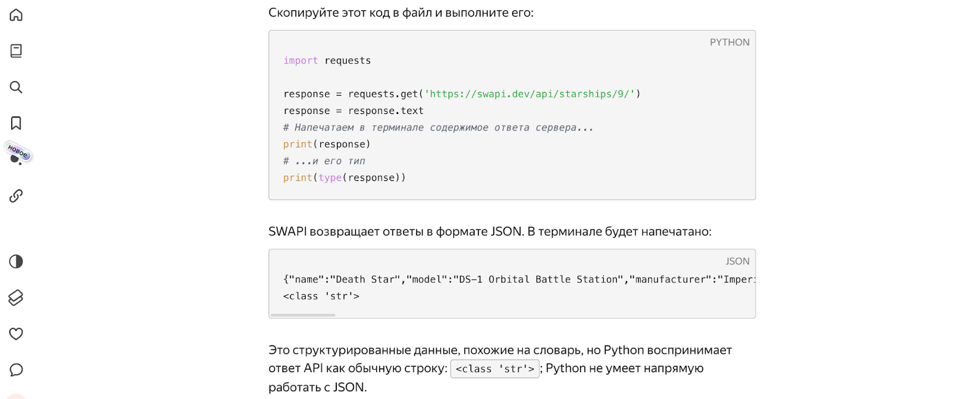Click the Death Star JSON output line
The width and height of the screenshot is (980, 399).
[518, 279]
